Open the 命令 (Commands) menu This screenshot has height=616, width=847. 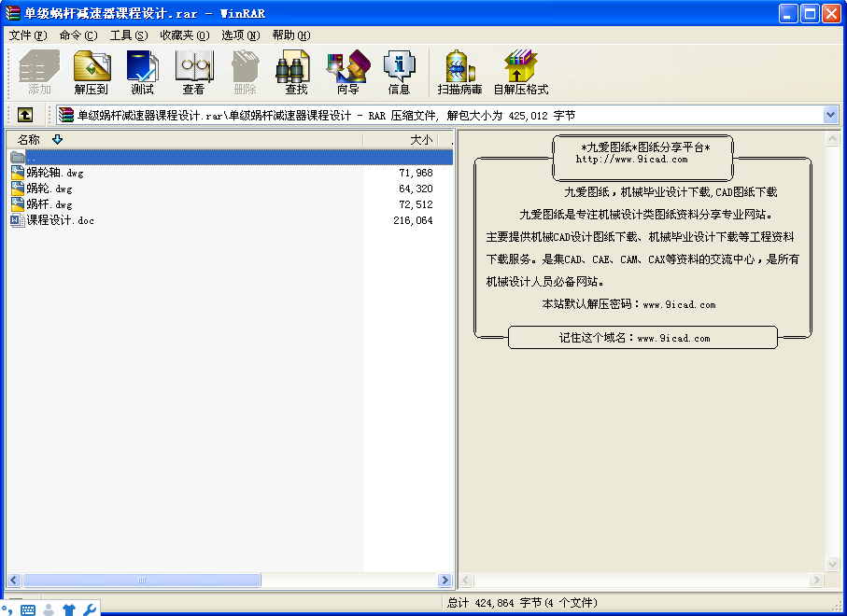pos(78,35)
